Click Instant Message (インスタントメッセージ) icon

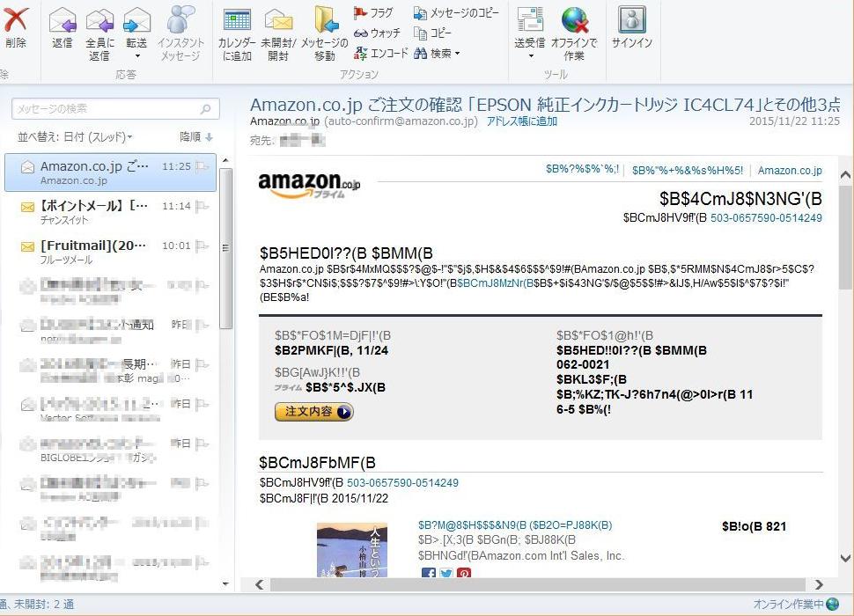pos(180,19)
